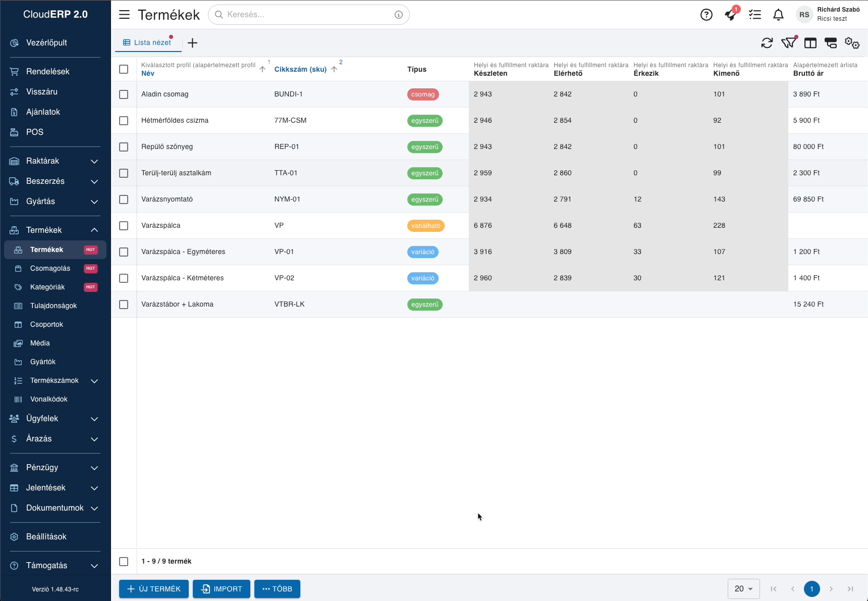Open the Aladin csomag product
The width and height of the screenshot is (868, 601).
[165, 94]
